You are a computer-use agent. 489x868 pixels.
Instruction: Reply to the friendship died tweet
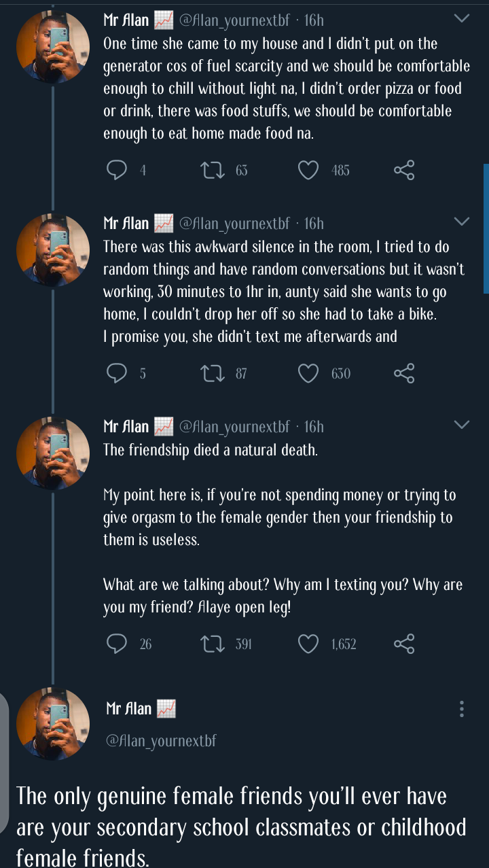click(x=118, y=643)
